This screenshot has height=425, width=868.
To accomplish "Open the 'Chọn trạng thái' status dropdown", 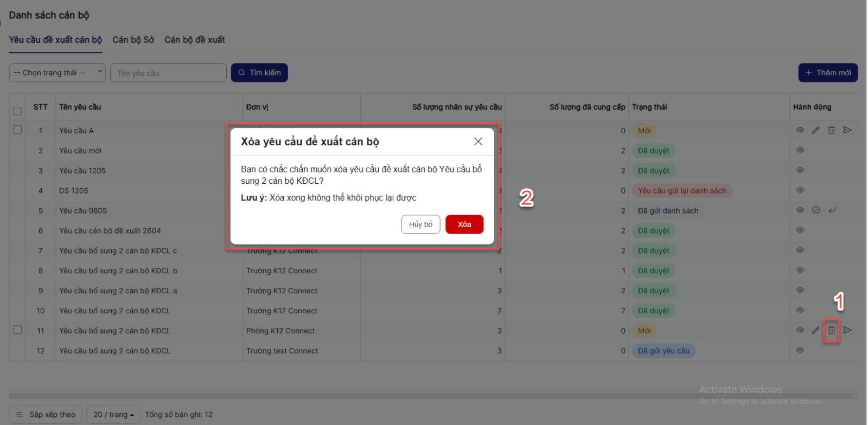I will point(57,73).
